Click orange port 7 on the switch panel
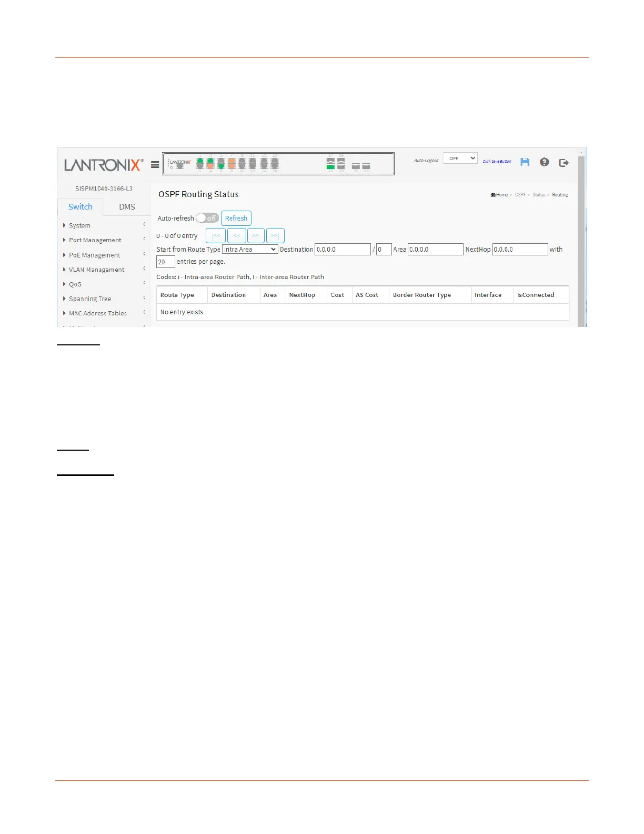 tap(232, 161)
